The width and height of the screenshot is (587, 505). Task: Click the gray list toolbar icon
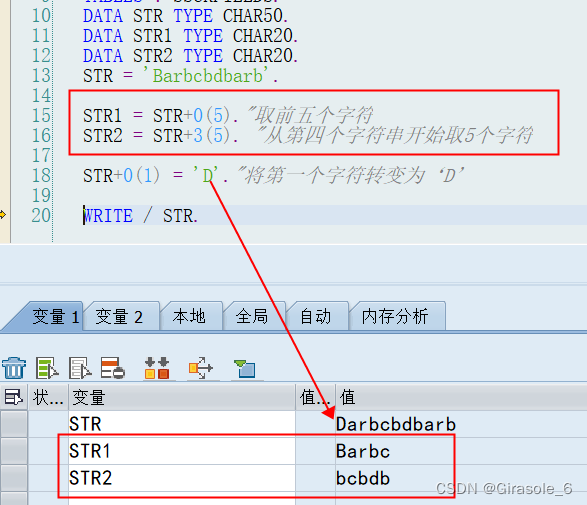click(x=80, y=368)
